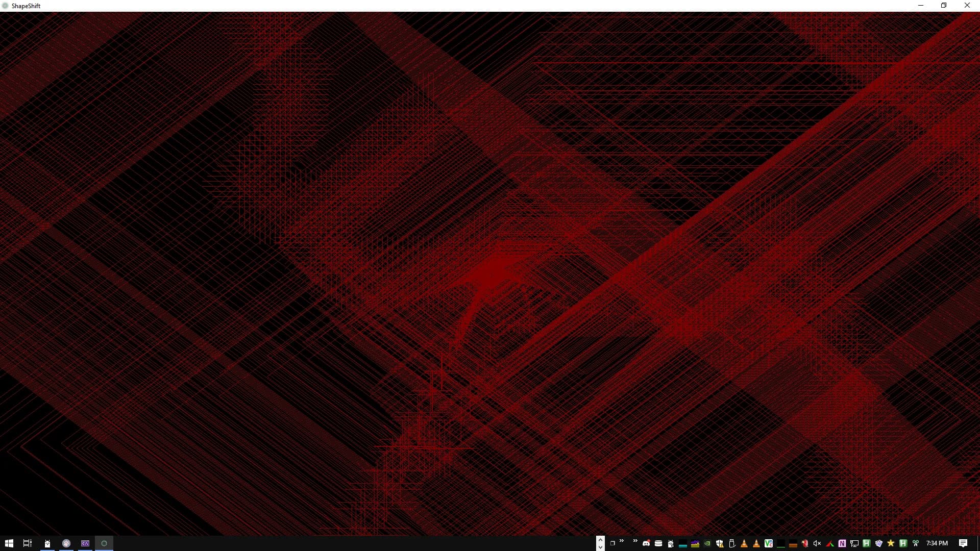
Task: Click the scissors tray icon
Action: coord(916,543)
